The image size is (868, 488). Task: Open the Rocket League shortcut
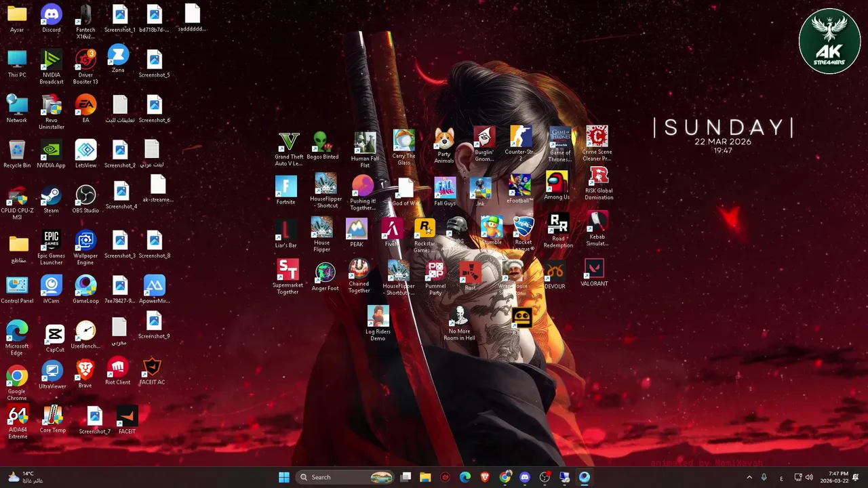524,234
